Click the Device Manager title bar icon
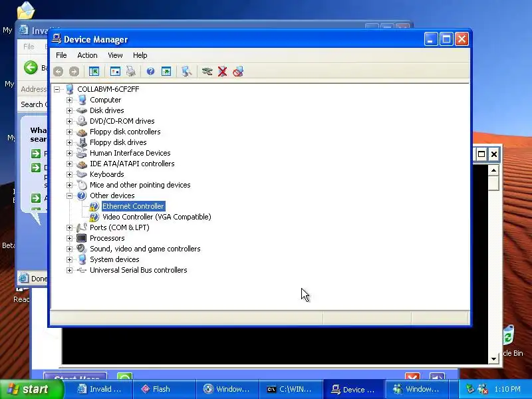This screenshot has height=399, width=532. [x=57, y=39]
